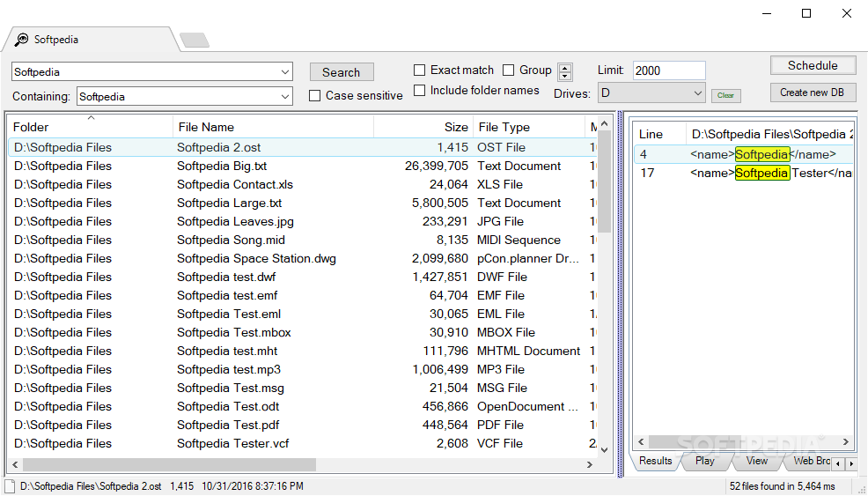Viewport: 868px width, 496px height.
Task: Click the MHTML Document file type cell
Action: point(529,351)
